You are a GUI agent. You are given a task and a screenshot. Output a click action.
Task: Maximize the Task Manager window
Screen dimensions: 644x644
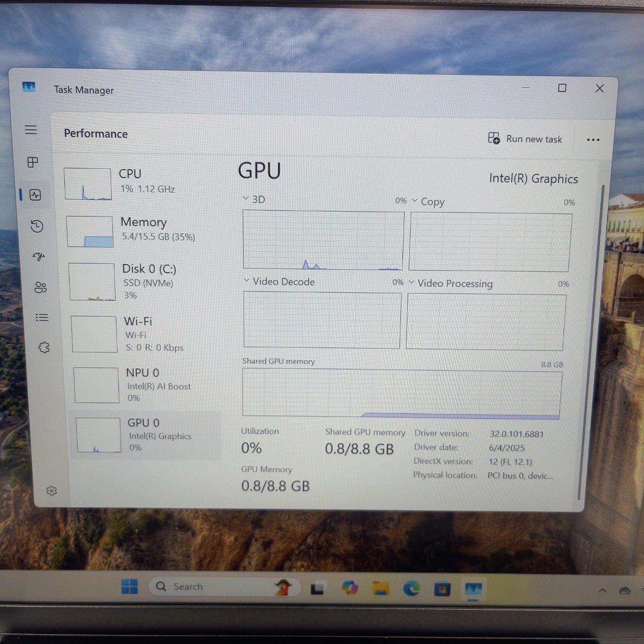point(562,88)
